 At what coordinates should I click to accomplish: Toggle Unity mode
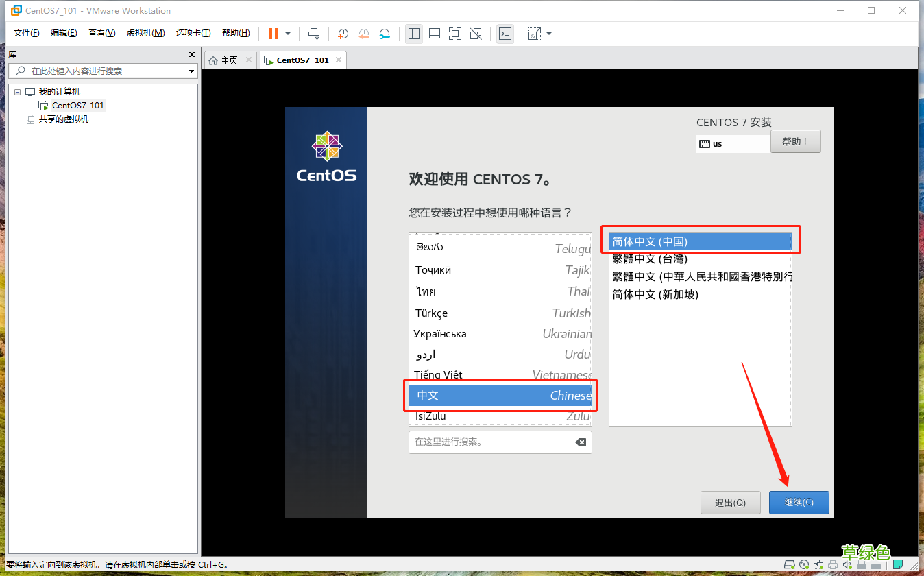tap(476, 33)
